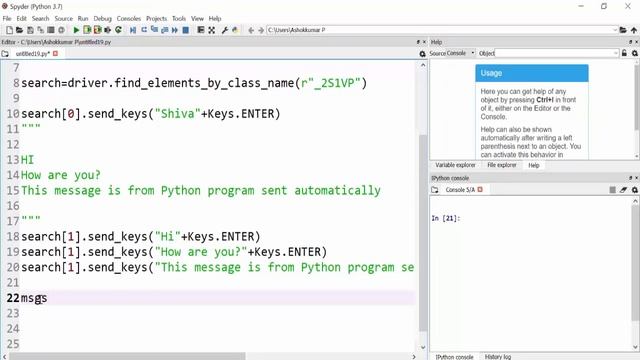The width and height of the screenshot is (640, 360).
Task: Run file with the green play icon
Action: [x=76, y=30]
